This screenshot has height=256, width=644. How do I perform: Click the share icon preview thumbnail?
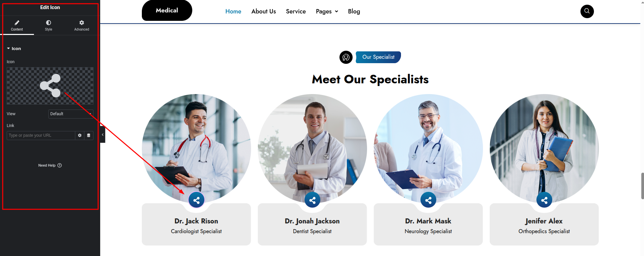tap(50, 86)
